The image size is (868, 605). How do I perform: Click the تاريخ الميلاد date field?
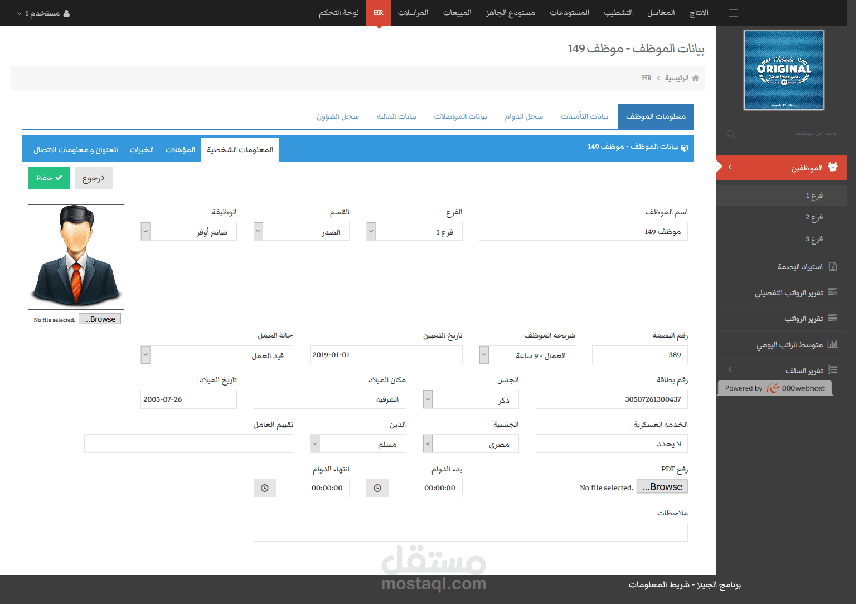[188, 399]
